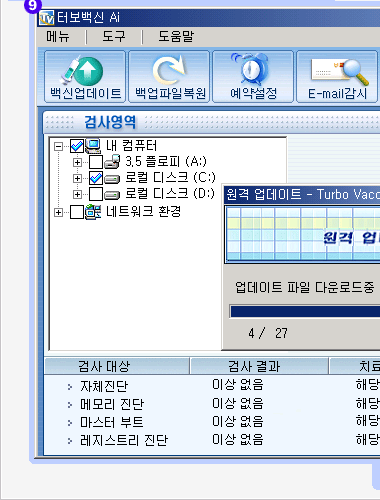Expand the 네트워크 환경 tree node
This screenshot has width=380, height=500.
[x=59, y=212]
